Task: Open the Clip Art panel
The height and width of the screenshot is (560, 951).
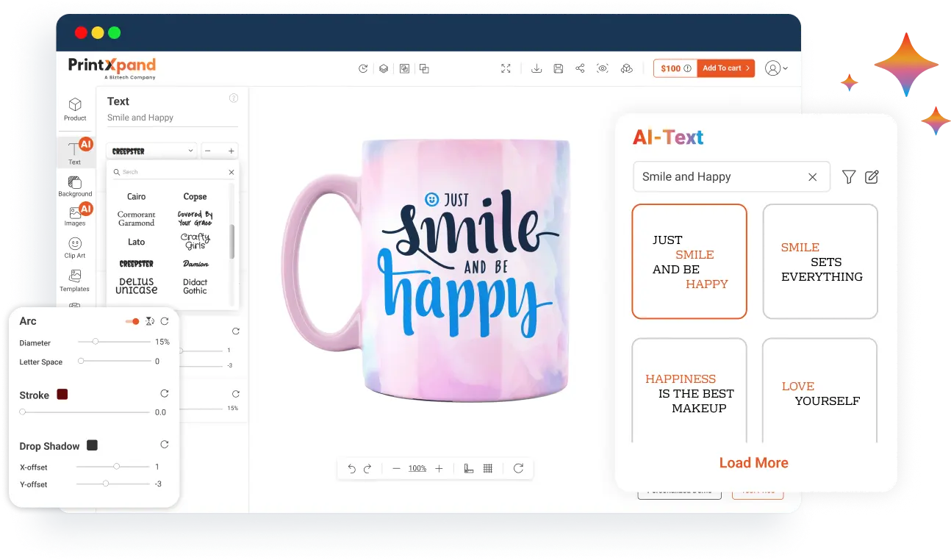Action: coord(75,248)
